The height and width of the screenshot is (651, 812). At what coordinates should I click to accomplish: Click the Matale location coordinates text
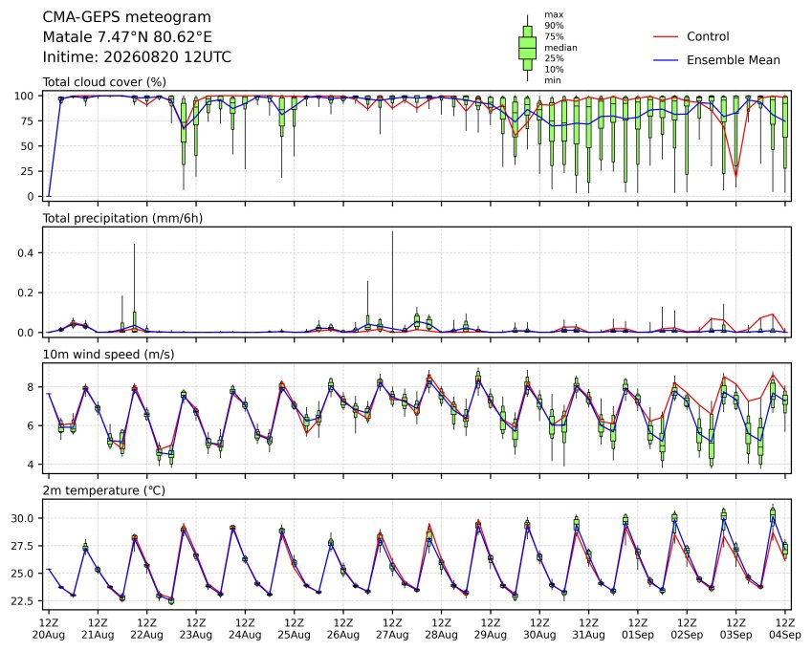tap(127, 37)
